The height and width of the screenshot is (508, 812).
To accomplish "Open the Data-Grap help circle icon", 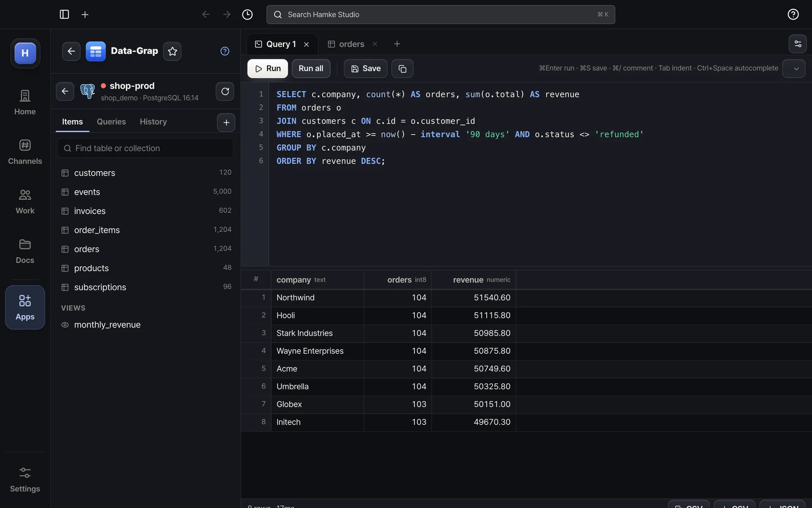I will coord(225,51).
